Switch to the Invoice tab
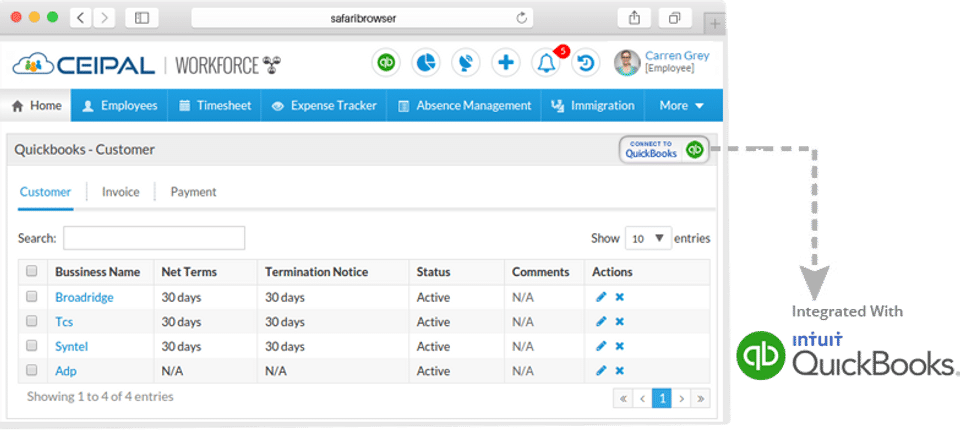The width and height of the screenshot is (960, 431). (121, 192)
